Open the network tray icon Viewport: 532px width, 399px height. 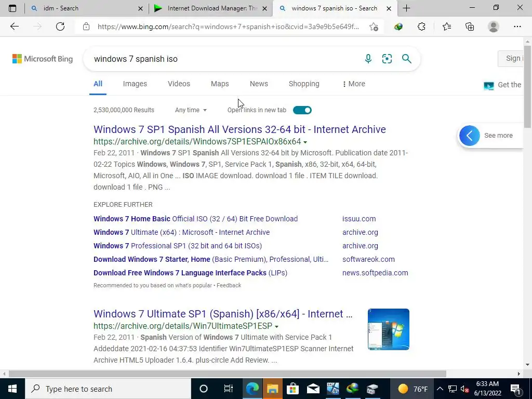pyautogui.click(x=452, y=389)
